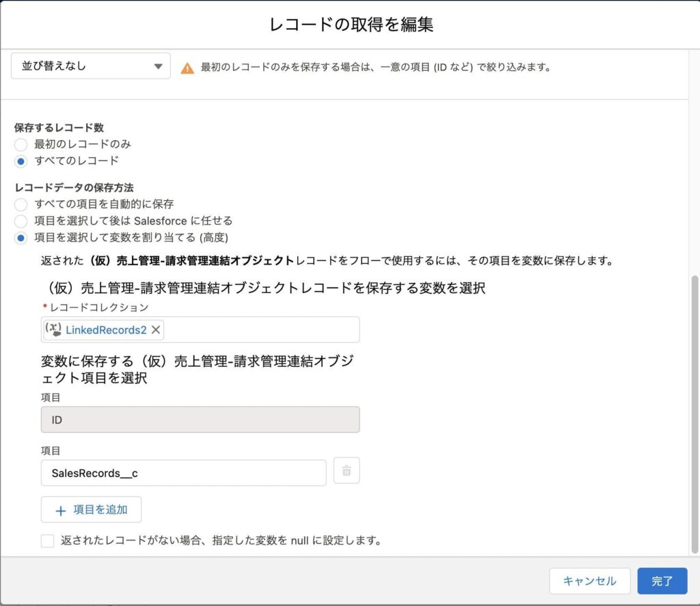Click the LinkedRecords2 variable name

tap(106, 330)
